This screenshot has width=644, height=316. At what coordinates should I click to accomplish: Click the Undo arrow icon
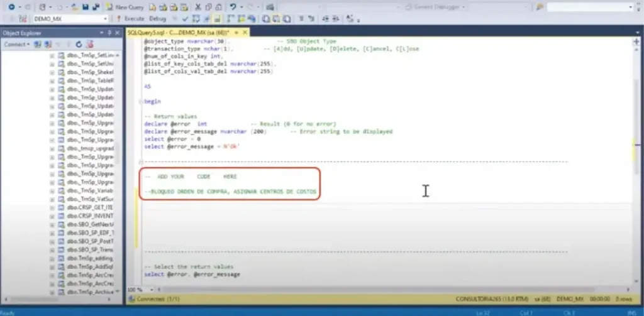pos(233,7)
